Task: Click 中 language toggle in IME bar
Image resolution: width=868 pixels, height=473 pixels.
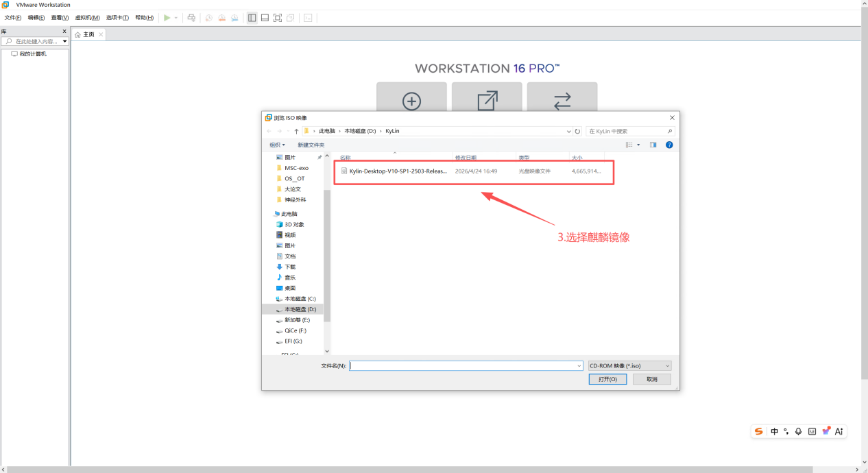Action: pyautogui.click(x=774, y=431)
